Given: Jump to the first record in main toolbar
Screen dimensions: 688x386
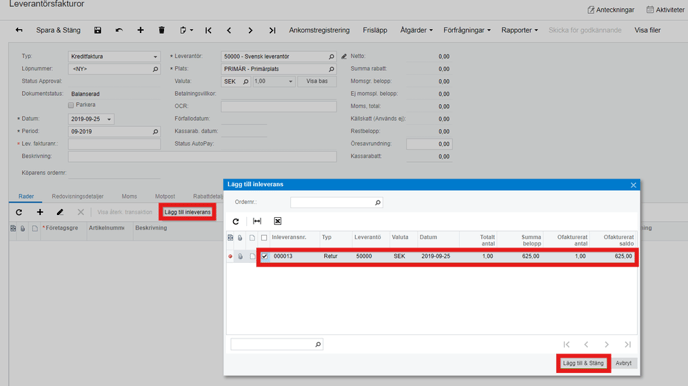Looking at the screenshot, I should point(208,30).
